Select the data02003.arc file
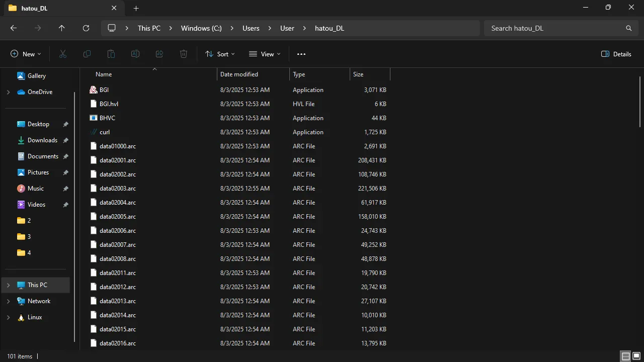The height and width of the screenshot is (362, 644). [118, 188]
